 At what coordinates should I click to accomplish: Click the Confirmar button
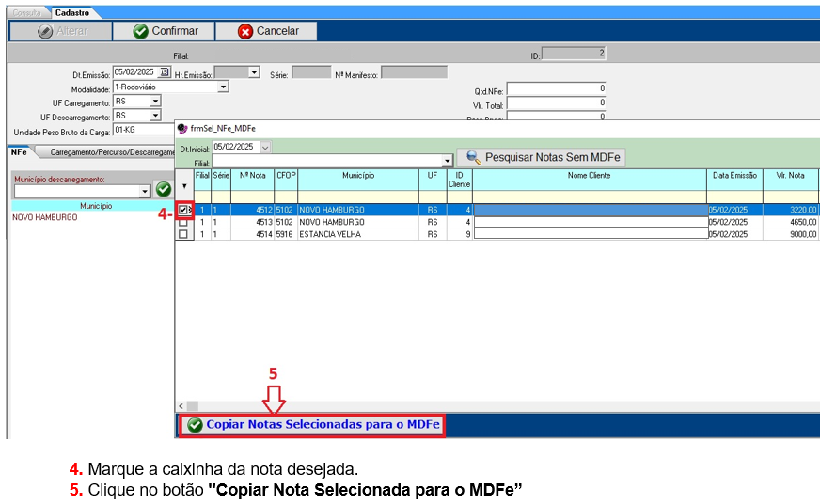(165, 31)
